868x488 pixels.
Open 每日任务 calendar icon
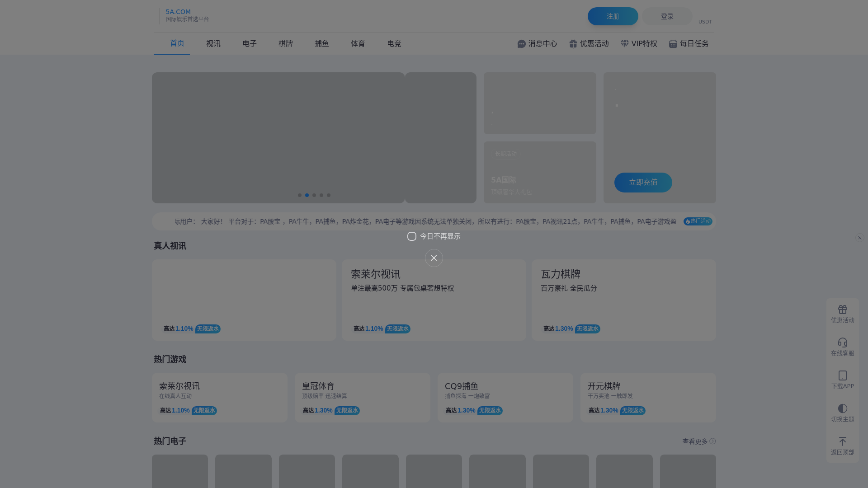[673, 44]
